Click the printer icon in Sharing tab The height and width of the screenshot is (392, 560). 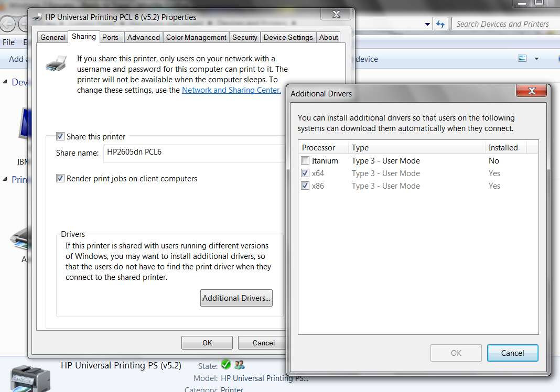pos(56,63)
